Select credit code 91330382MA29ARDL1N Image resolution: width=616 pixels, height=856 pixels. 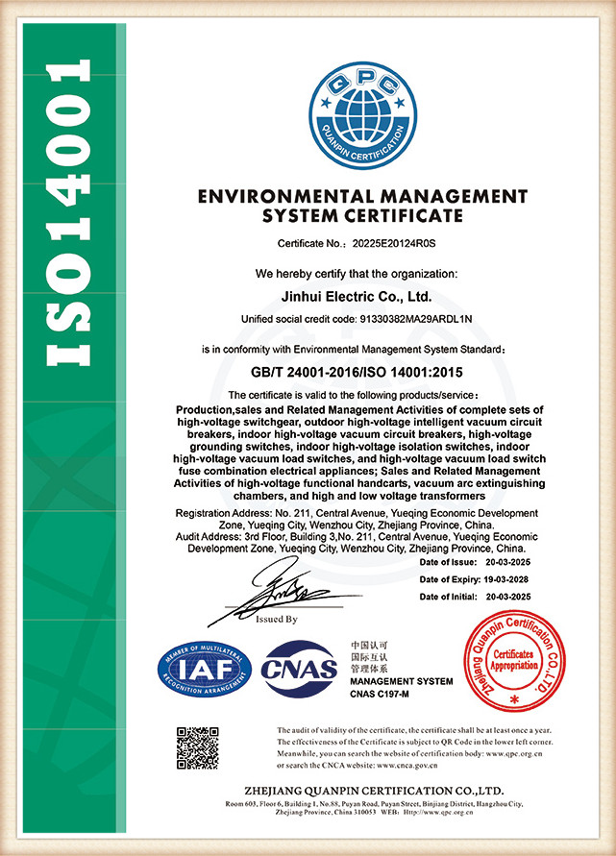coord(416,319)
